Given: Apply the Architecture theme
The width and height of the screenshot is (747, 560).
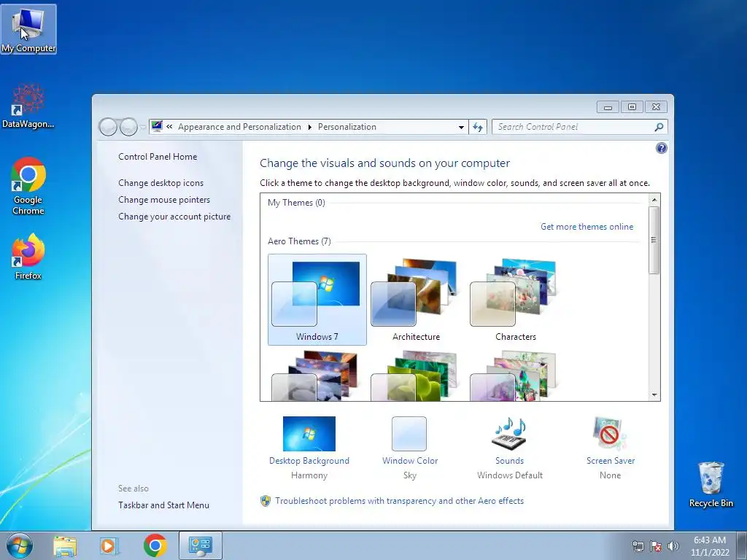Looking at the screenshot, I should coord(417,300).
